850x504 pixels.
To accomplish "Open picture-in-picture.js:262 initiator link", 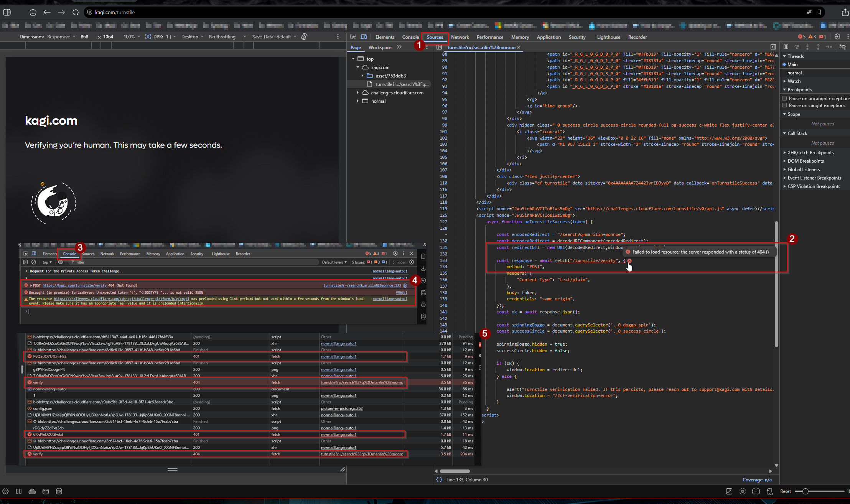I will click(342, 408).
